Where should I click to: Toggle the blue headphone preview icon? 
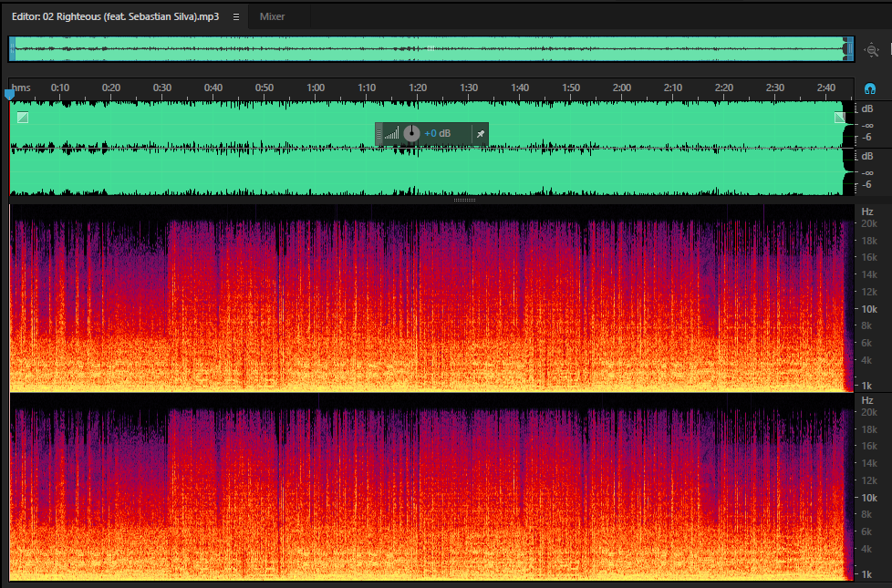(x=870, y=88)
